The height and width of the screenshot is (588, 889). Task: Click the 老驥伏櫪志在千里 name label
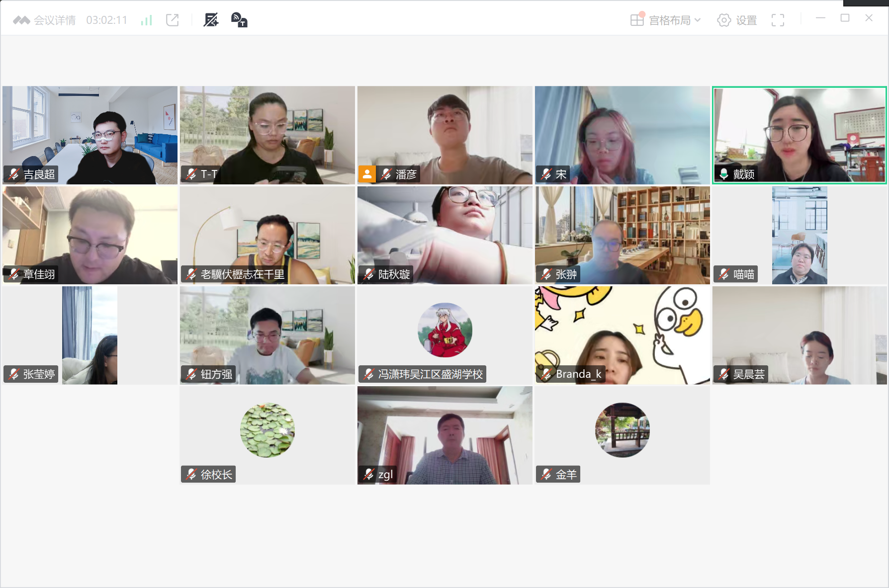pyautogui.click(x=242, y=274)
